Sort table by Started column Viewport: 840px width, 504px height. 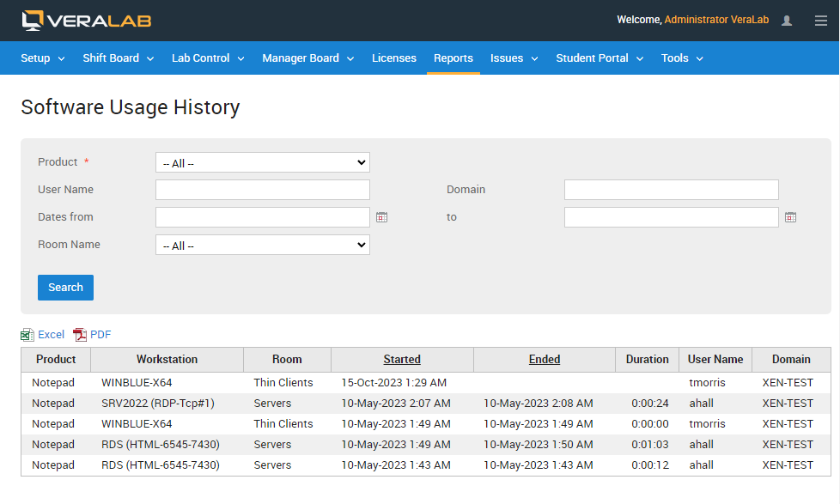coord(402,360)
